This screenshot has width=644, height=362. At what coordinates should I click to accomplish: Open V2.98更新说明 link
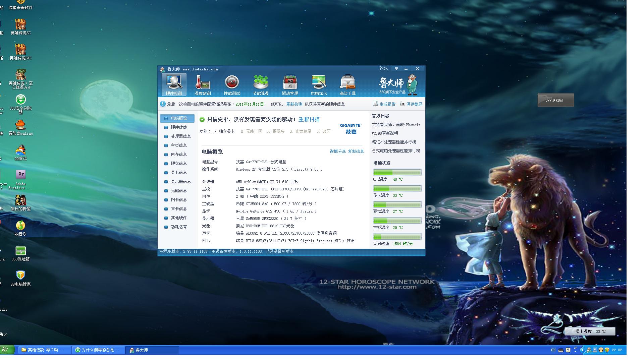point(385,133)
